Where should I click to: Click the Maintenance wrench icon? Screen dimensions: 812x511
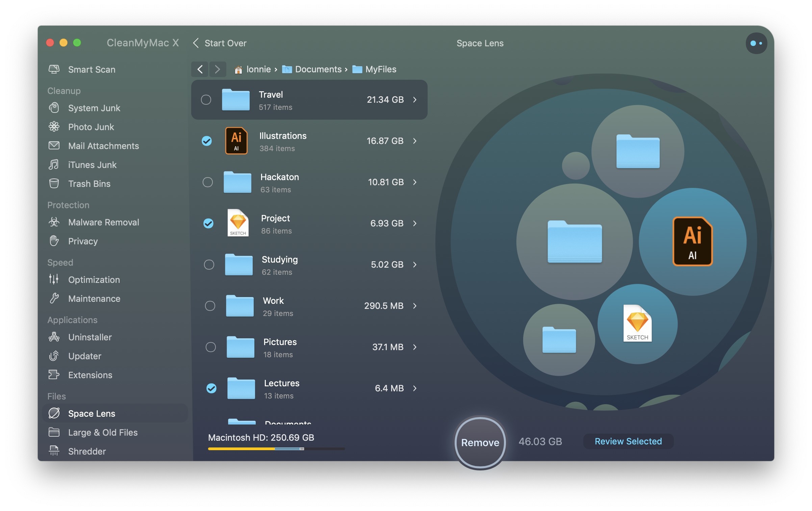[54, 298]
